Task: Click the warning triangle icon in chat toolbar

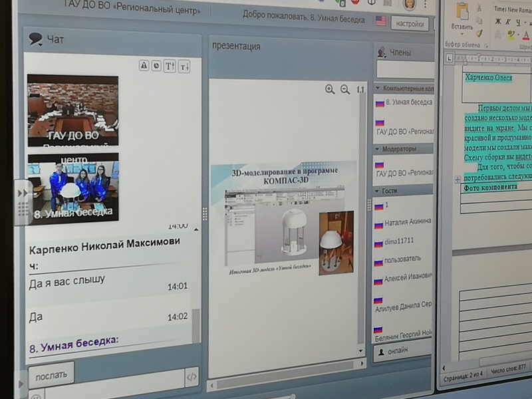Action: pos(144,65)
